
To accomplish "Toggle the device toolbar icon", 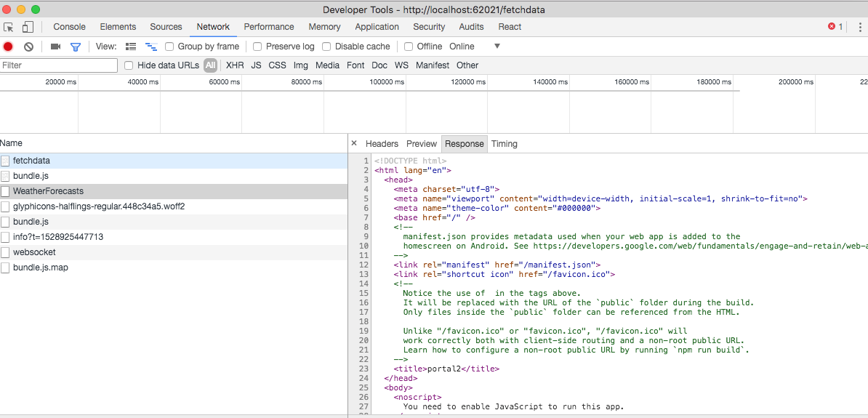I will click(x=28, y=27).
